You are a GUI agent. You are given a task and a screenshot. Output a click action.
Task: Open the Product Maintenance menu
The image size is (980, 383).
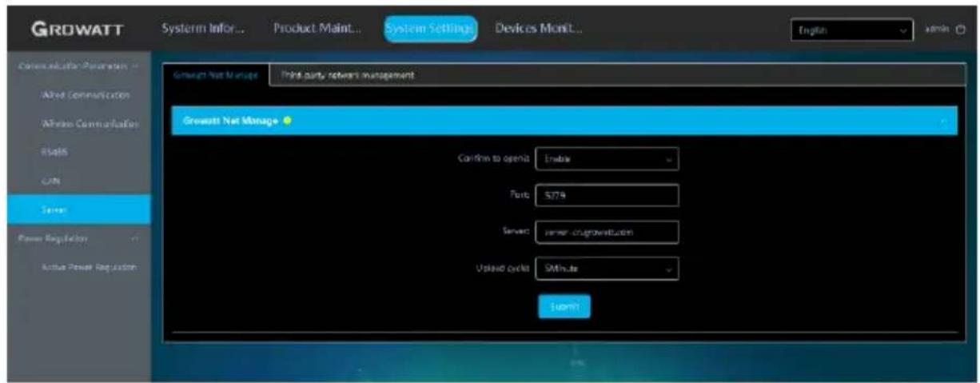(317, 28)
